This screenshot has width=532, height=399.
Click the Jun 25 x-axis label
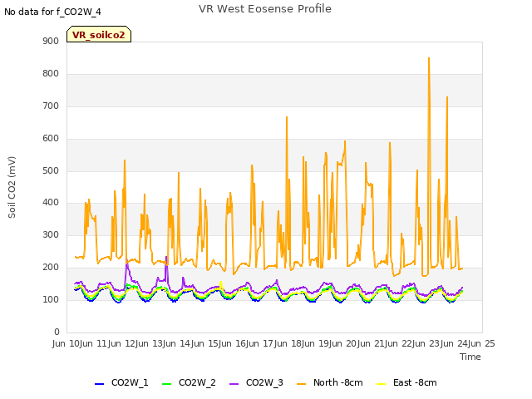(x=482, y=343)
